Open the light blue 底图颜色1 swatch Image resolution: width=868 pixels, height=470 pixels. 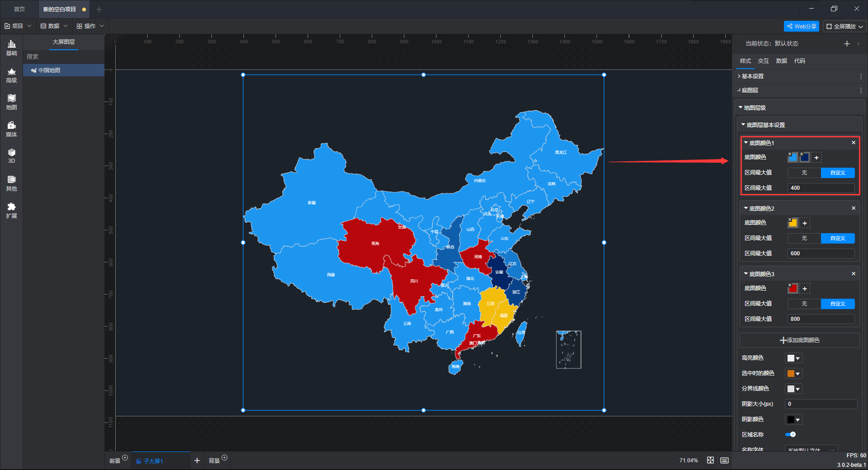tap(793, 157)
